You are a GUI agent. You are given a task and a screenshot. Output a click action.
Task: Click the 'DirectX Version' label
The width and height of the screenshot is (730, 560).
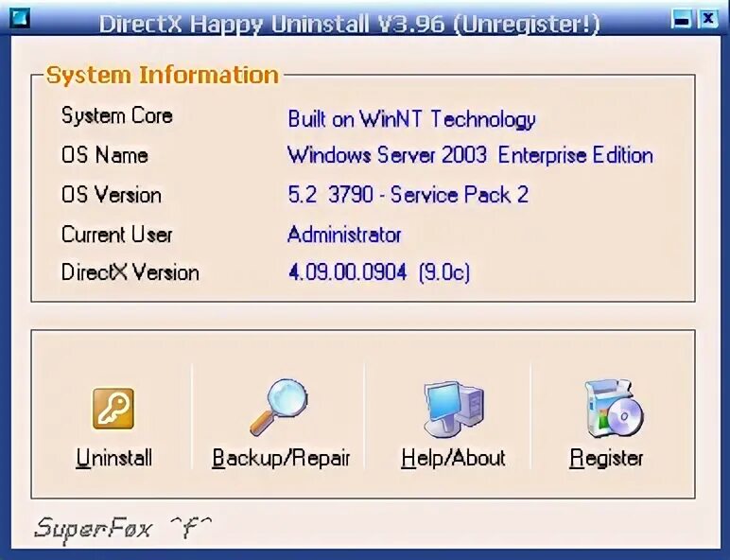[130, 272]
